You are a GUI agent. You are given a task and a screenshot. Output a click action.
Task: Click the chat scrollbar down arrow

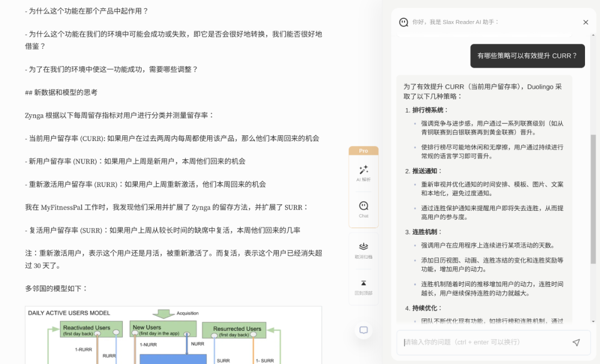[593, 321]
